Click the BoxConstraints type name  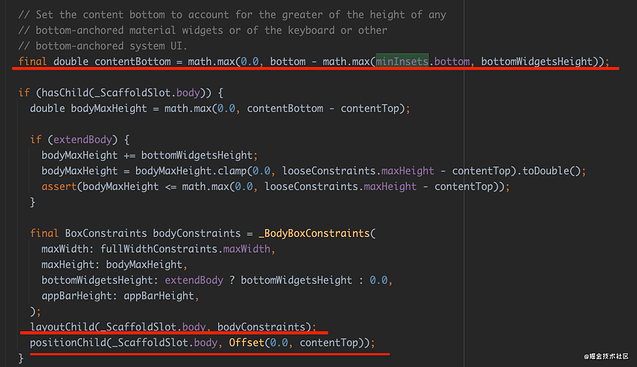click(106, 233)
